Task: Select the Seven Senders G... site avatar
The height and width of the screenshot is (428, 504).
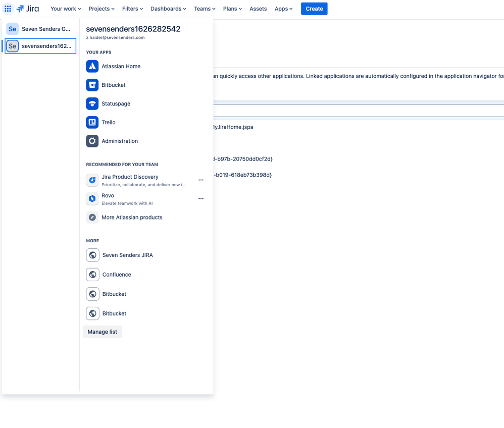Action: [x=12, y=29]
